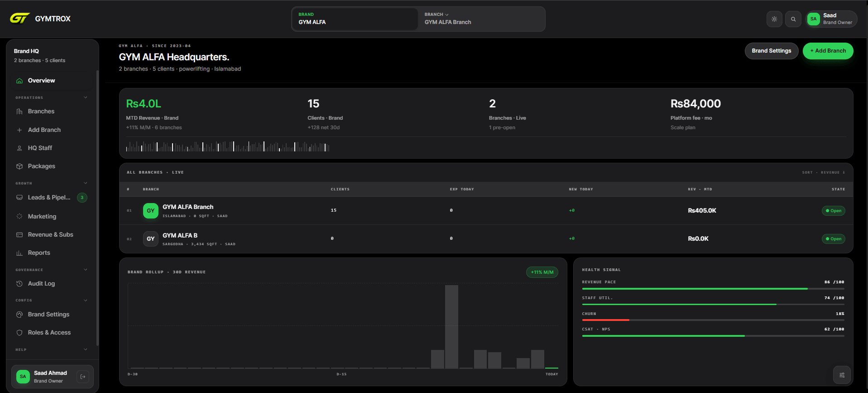868x393 pixels.
Task: Click the Open status of GYM ALFA Branch
Action: click(834, 211)
